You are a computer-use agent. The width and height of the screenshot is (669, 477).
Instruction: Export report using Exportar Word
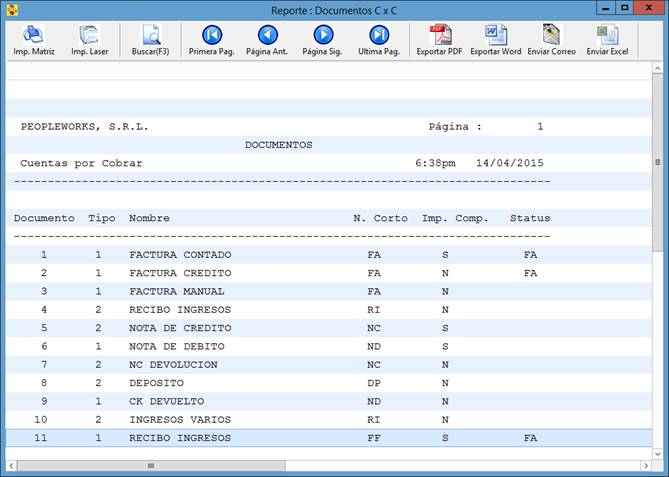pos(495,40)
